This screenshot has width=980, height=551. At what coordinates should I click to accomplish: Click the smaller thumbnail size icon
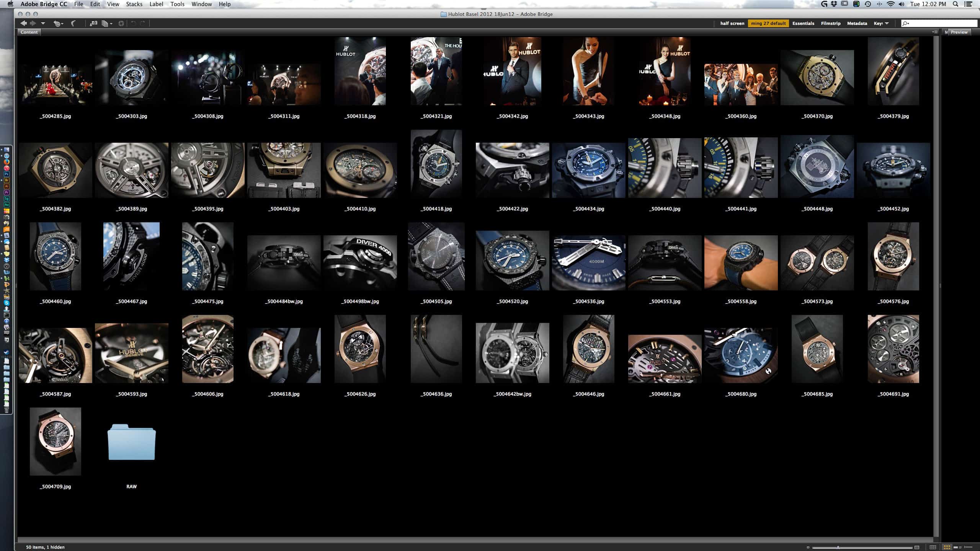[808, 547]
